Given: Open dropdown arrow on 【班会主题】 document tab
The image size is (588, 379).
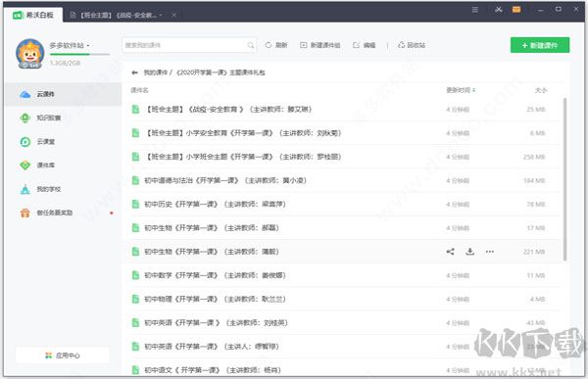Looking at the screenshot, I should [161, 15].
